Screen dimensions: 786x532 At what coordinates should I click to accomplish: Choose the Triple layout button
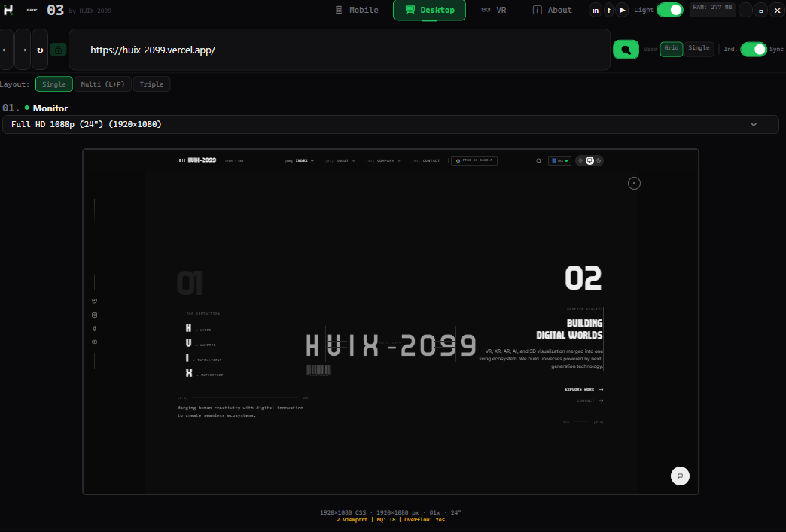point(151,84)
